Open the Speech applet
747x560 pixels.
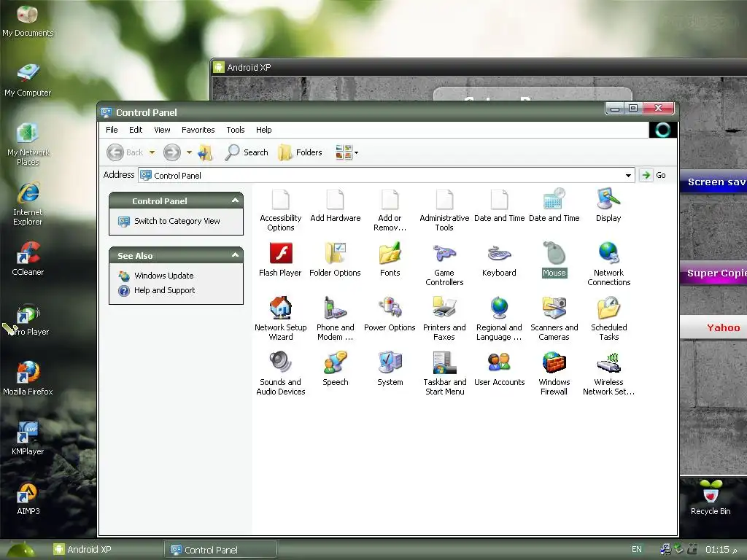point(335,370)
